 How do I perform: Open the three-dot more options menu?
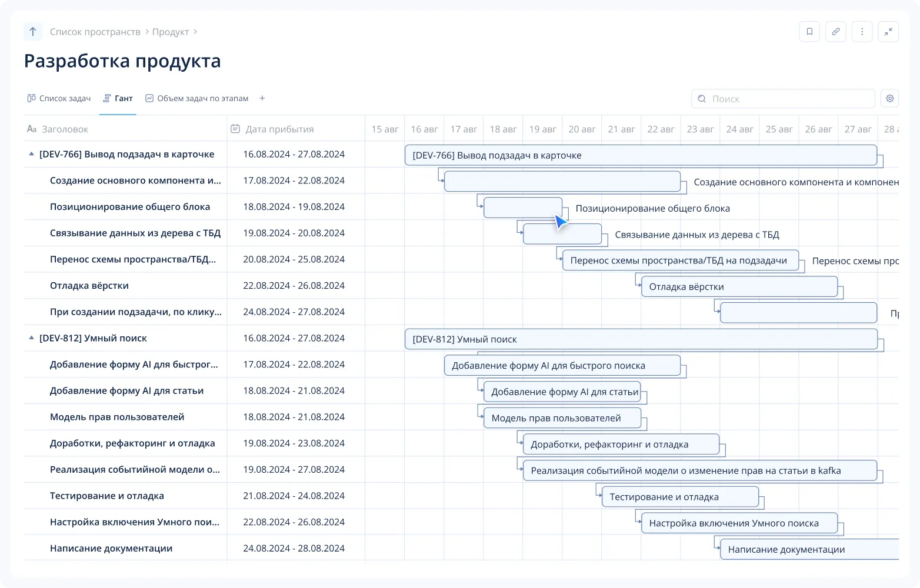point(862,32)
